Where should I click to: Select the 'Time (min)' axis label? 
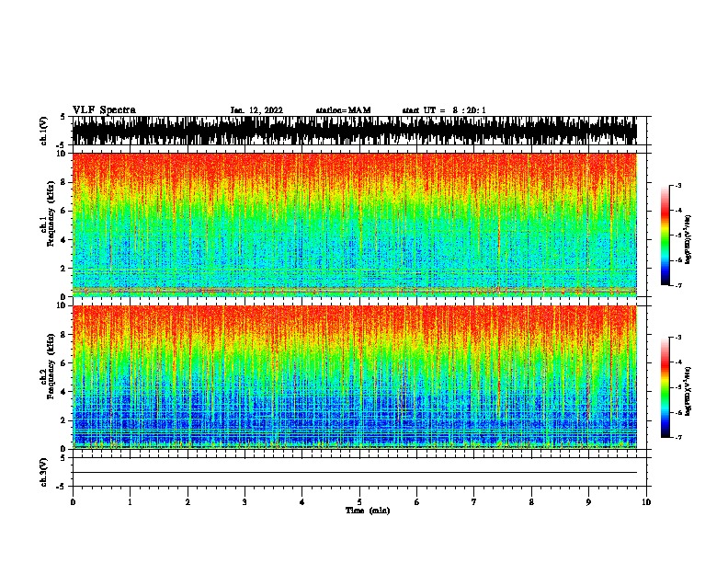click(368, 511)
